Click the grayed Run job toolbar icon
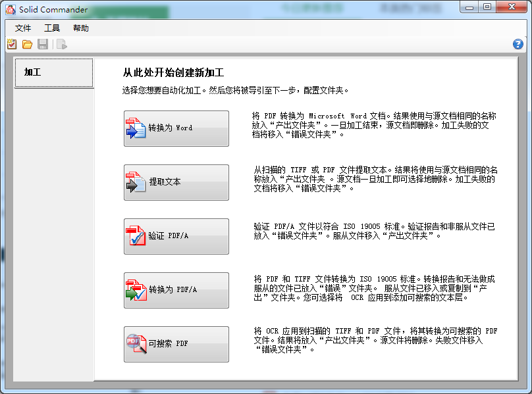 coord(62,44)
